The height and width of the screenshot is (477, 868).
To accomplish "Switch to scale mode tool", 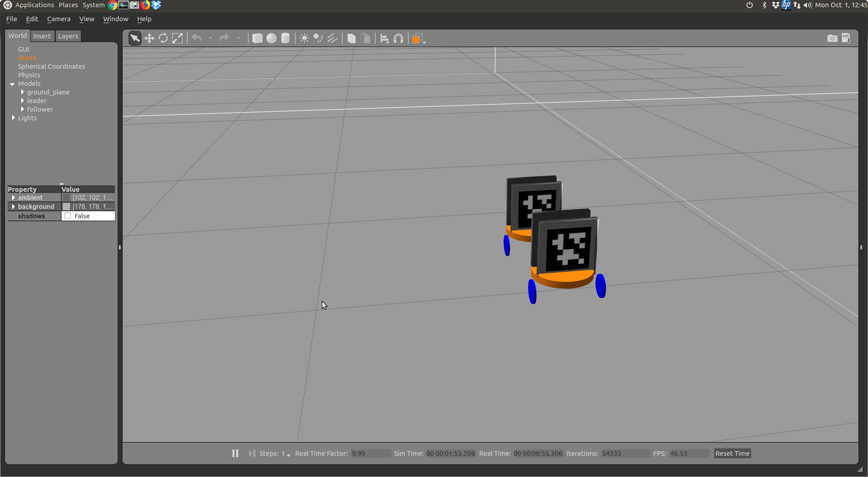I will [178, 38].
